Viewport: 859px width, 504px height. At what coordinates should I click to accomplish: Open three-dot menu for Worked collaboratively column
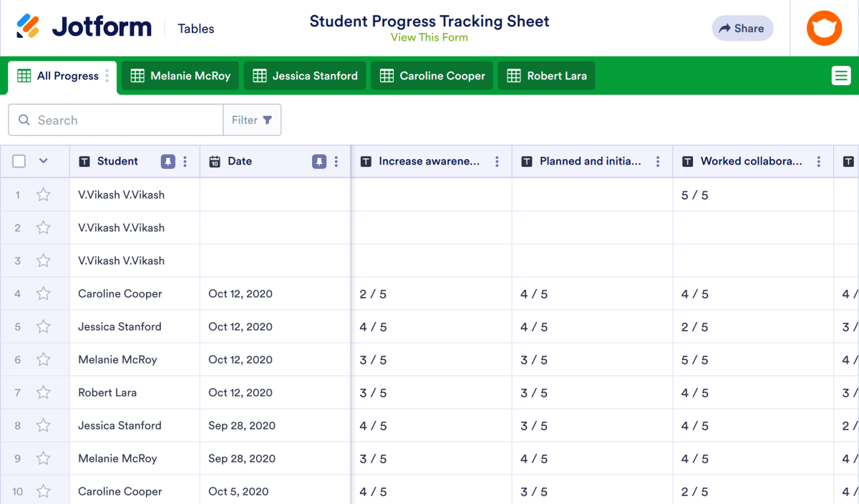click(819, 162)
